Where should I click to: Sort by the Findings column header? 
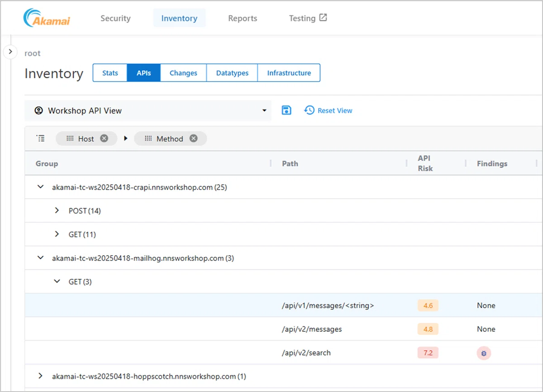tap(492, 163)
